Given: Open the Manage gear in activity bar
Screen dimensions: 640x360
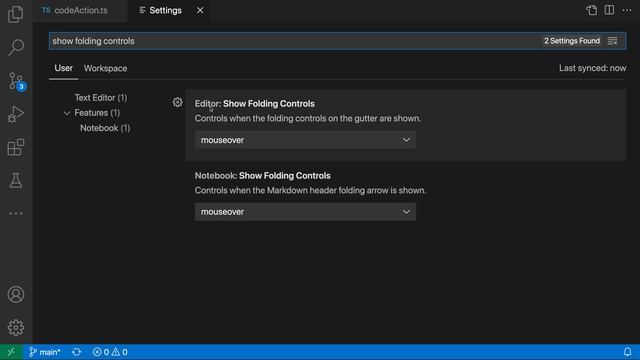Looking at the screenshot, I should coord(16,327).
